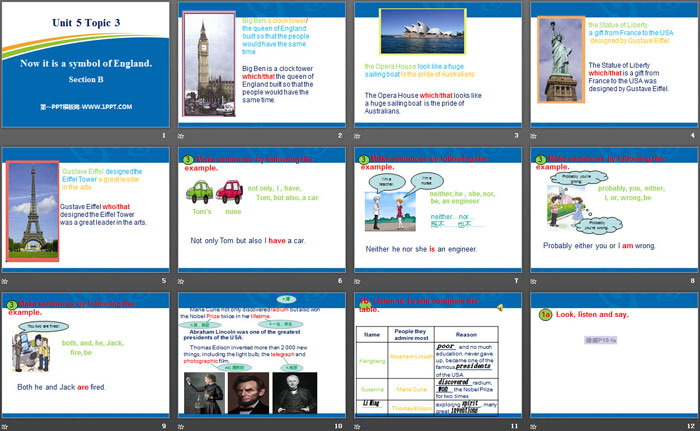Click the animation star icon under slide 6
The width and height of the screenshot is (700, 431).
pyautogui.click(x=181, y=282)
